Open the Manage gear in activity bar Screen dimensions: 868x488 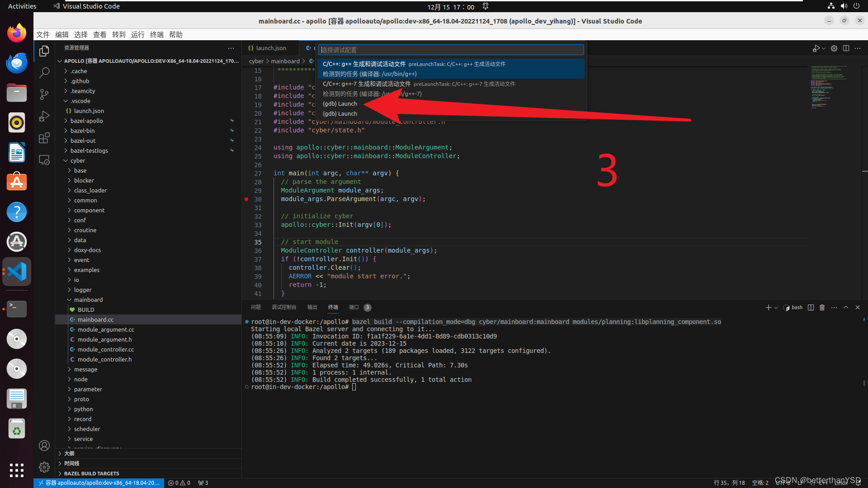[44, 467]
